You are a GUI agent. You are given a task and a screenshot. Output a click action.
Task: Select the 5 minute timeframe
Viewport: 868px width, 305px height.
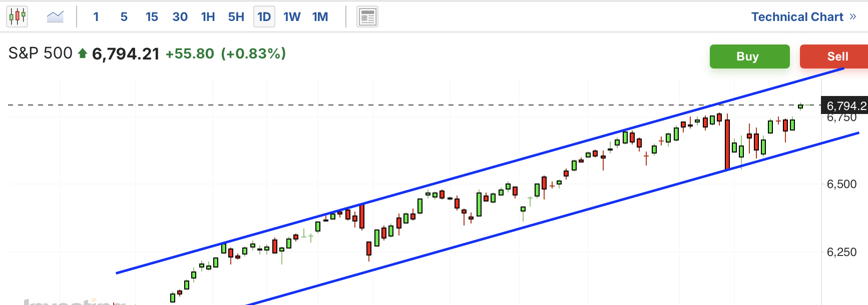(x=124, y=17)
